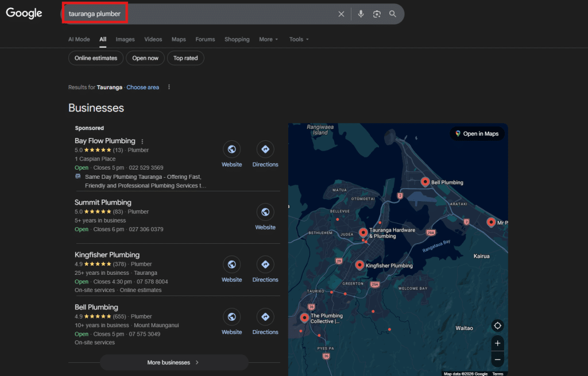Switch to Videos tab
This screenshot has width=588, height=376.
coord(153,39)
